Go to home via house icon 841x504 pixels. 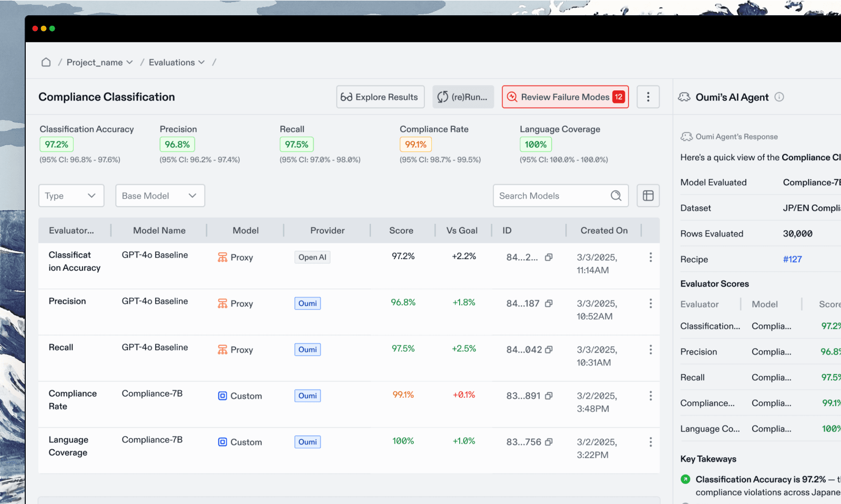pyautogui.click(x=46, y=62)
